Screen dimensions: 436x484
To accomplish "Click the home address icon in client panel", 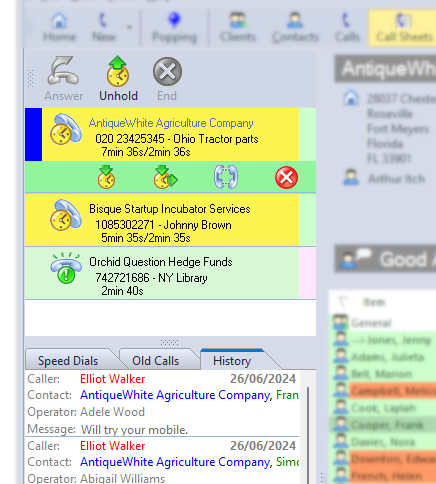I will 351,98.
